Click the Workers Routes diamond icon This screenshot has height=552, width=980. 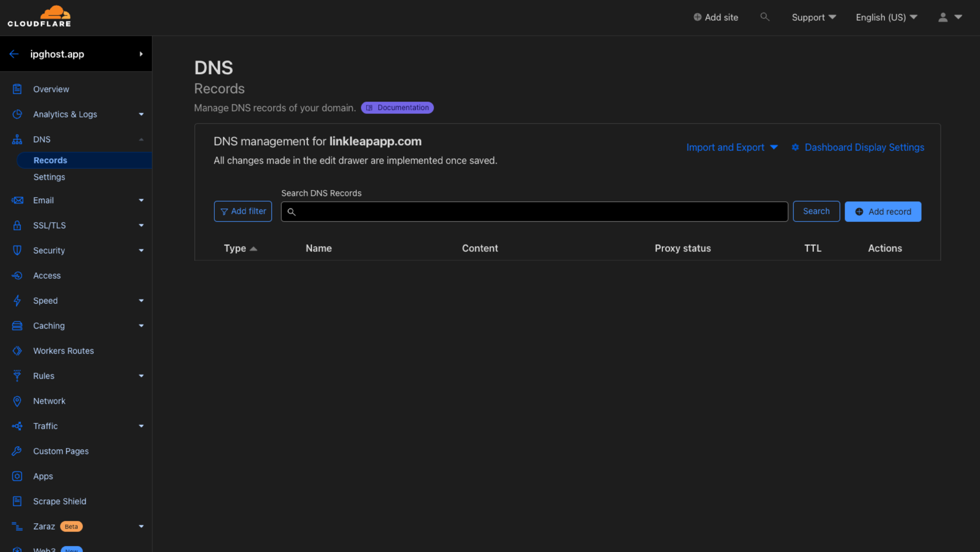point(17,351)
